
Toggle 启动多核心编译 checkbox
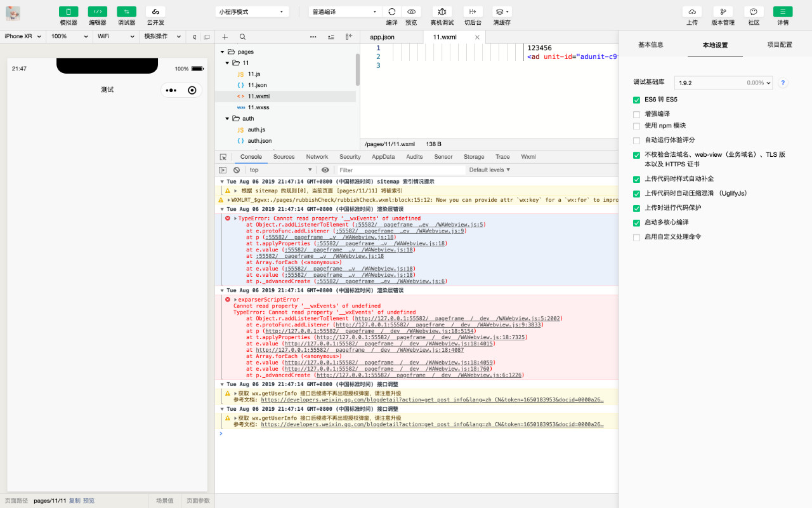(636, 223)
